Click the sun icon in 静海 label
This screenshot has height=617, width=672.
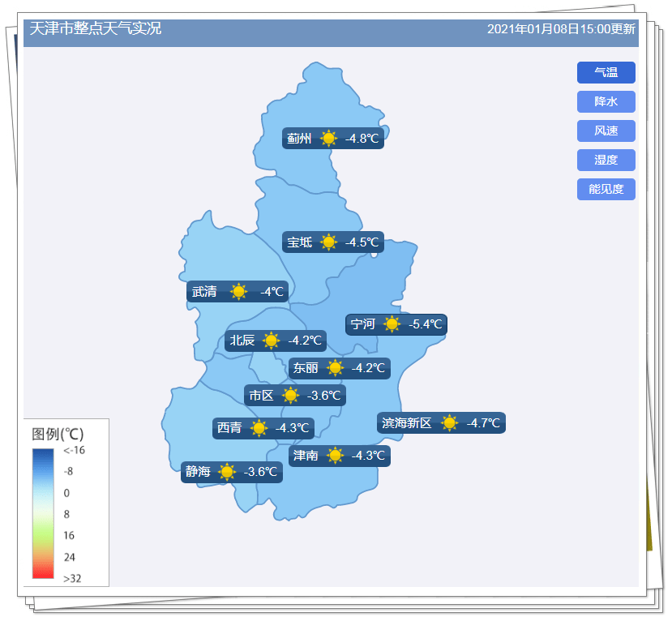(x=227, y=472)
